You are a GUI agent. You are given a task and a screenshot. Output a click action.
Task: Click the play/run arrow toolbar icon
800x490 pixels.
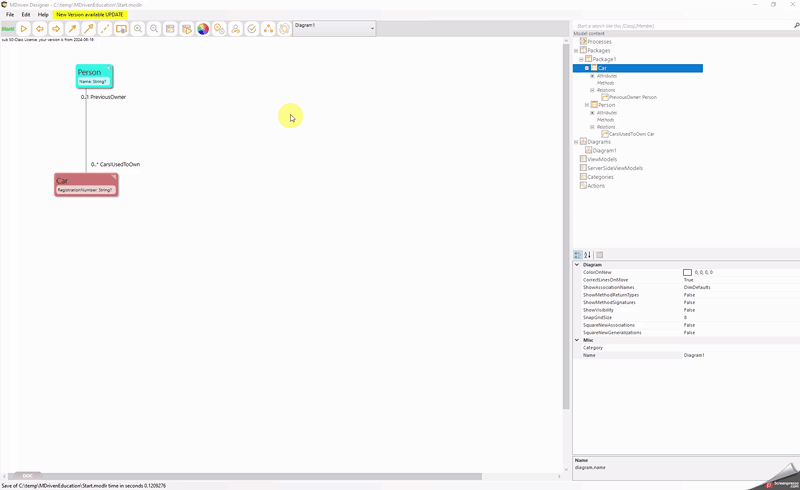coord(24,29)
